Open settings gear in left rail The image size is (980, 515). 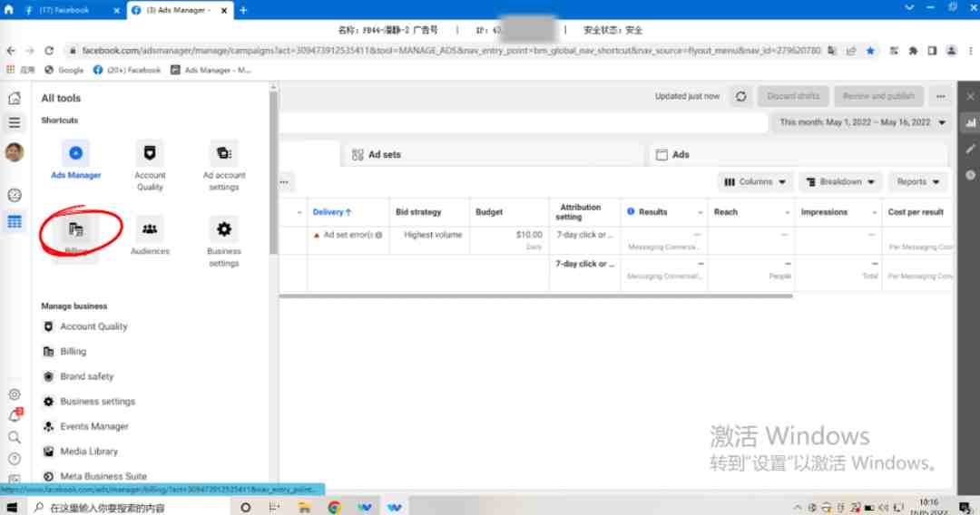(15, 394)
